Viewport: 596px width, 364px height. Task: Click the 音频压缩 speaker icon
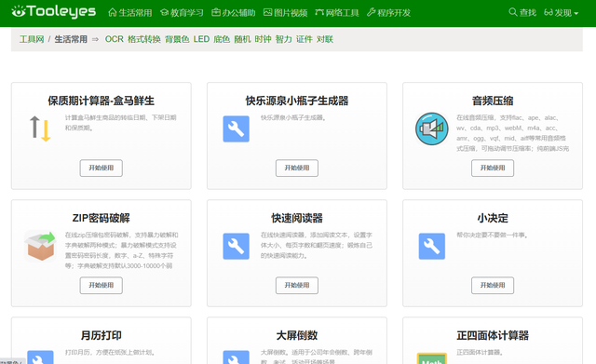432,128
